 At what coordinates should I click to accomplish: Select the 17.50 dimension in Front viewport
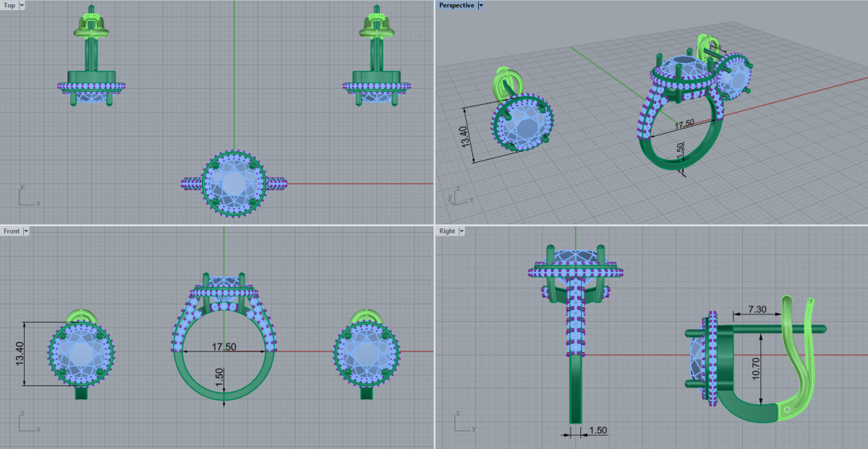(224, 346)
